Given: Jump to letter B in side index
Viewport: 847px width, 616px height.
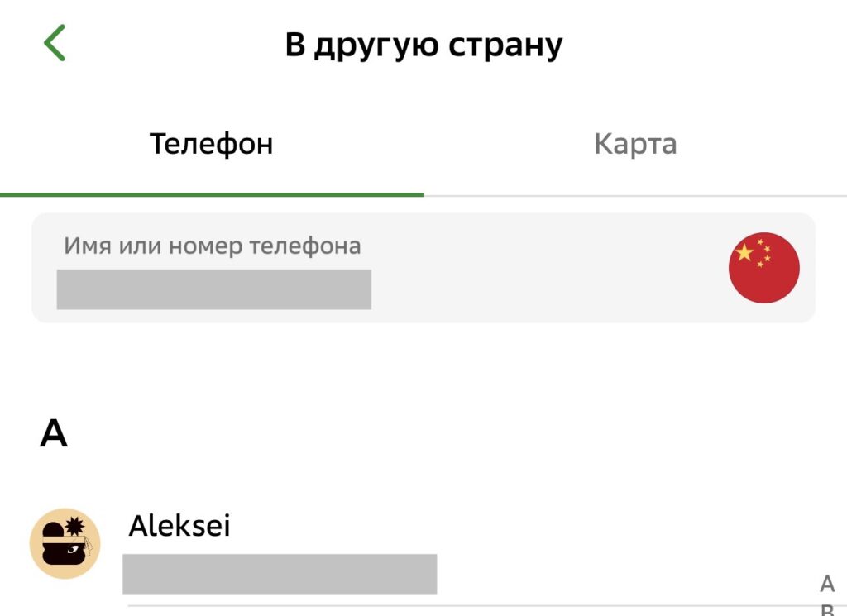Looking at the screenshot, I should coord(827,610).
